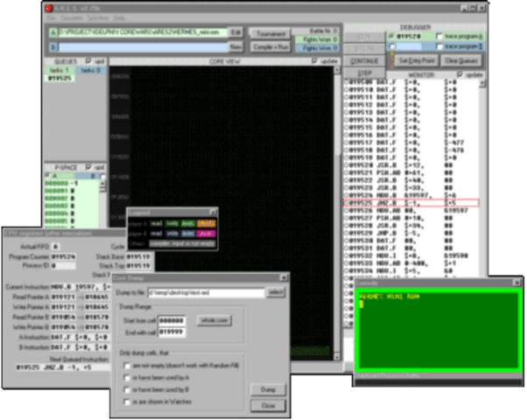Image resolution: width=527 pixels, height=420 pixels.
Task: Click the Dump to file path field
Action: 206,292
